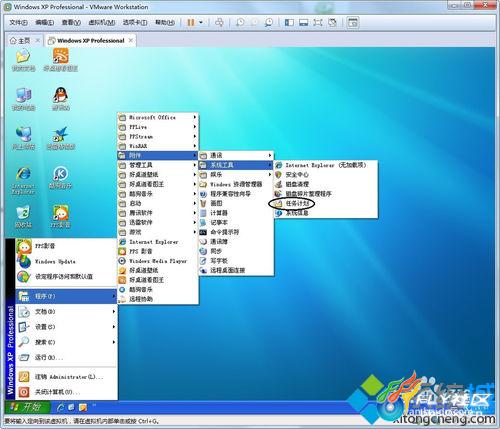Image resolution: width=500 pixels, height=429 pixels.
Task: Click 运行 in Start menu
Action: click(x=66, y=357)
